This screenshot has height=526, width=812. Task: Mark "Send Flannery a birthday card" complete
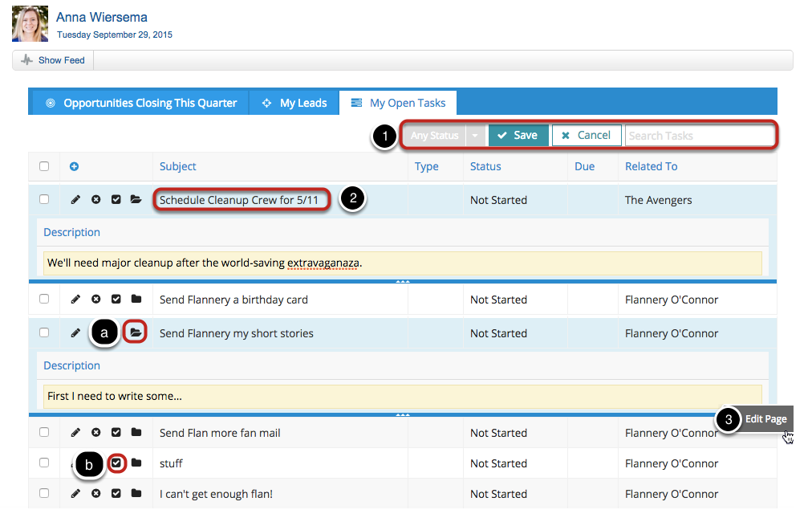point(116,299)
